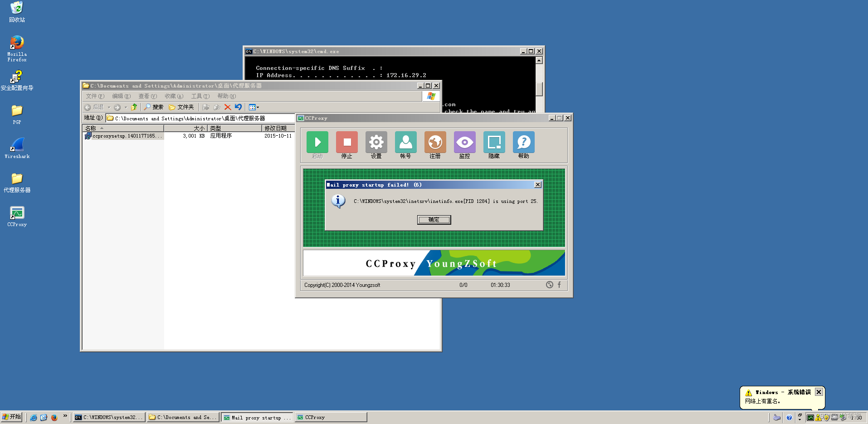Click the CCProxy Hide (隐藏) icon
The image size is (868, 424).
point(494,143)
